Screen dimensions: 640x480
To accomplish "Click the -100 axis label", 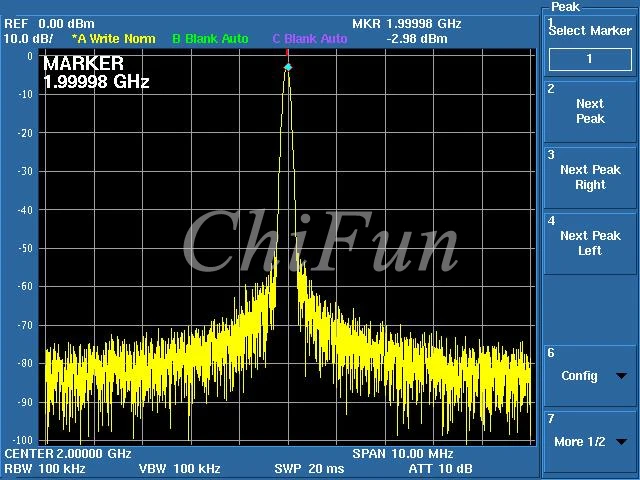I will tap(24, 440).
